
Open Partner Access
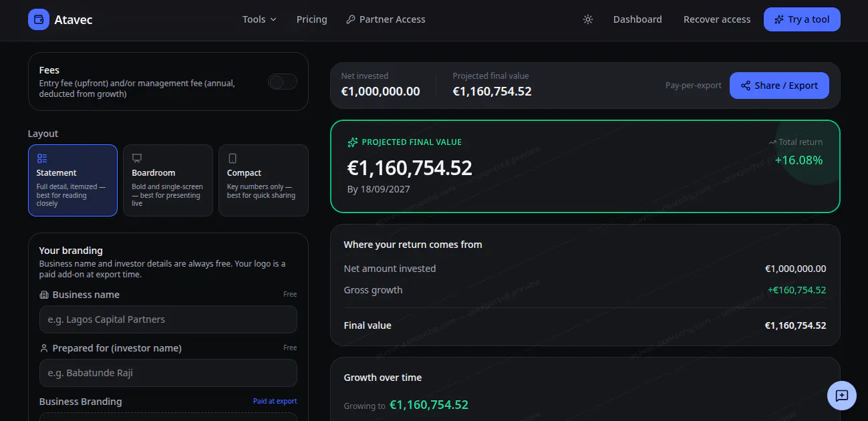386,19
